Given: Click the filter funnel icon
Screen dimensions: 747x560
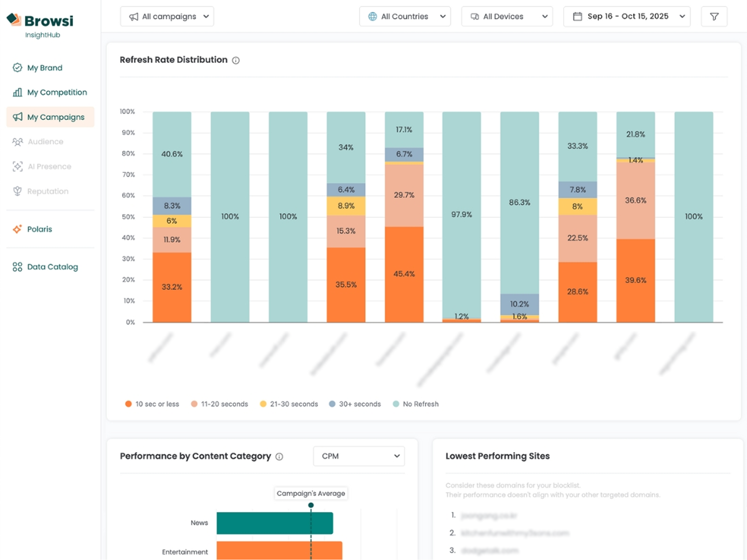Looking at the screenshot, I should pyautogui.click(x=714, y=17).
